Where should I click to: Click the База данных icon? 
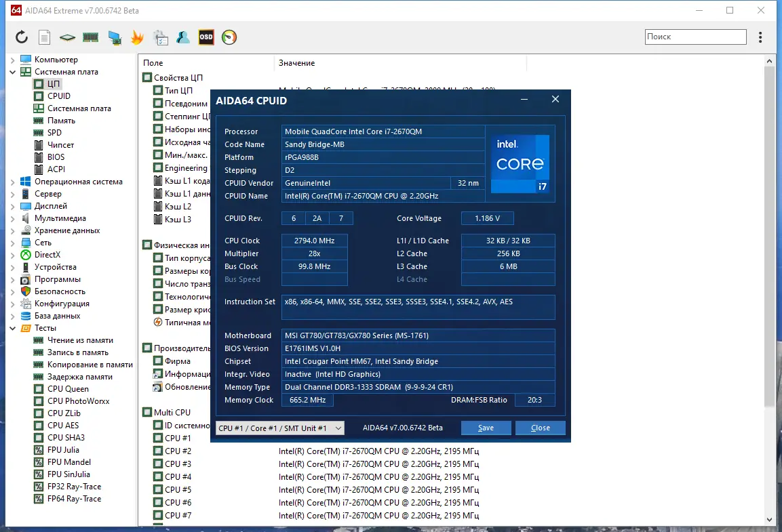coord(26,316)
